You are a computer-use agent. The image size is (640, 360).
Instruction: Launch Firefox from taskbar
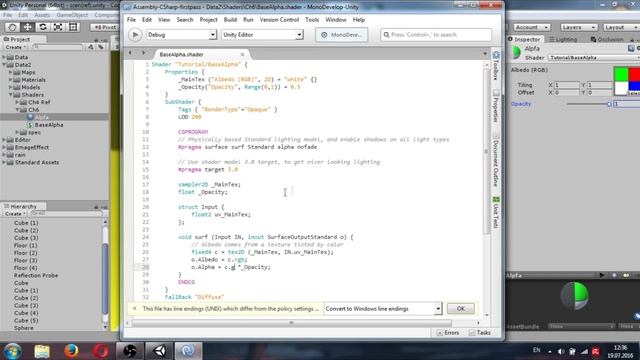(x=71, y=351)
